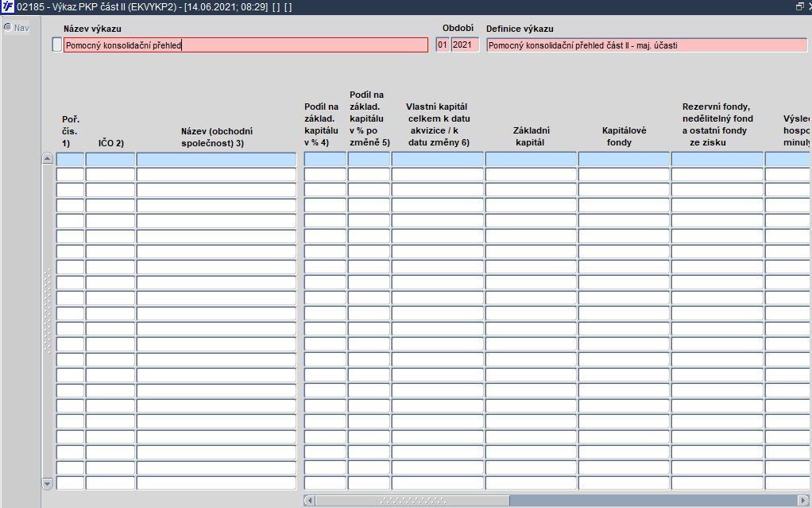The width and height of the screenshot is (812, 508).
Task: Click the 'Podíl na základ. kapitálu v % 4)' header
Action: click(322, 124)
